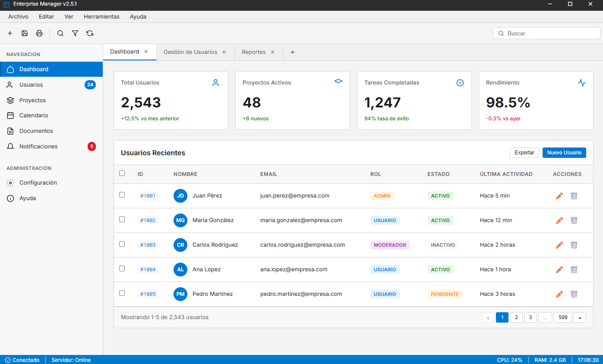This screenshot has height=364, width=603.
Task: Open the Ver menu
Action: [69, 17]
